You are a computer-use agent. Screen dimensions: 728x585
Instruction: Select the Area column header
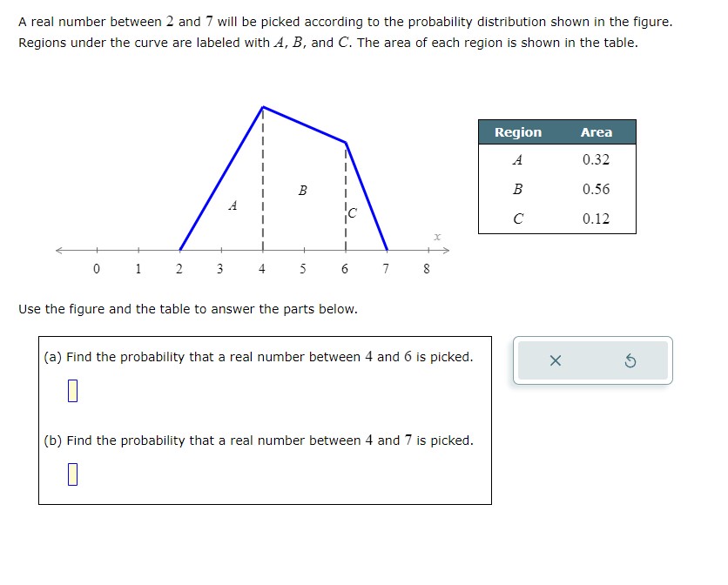point(597,132)
